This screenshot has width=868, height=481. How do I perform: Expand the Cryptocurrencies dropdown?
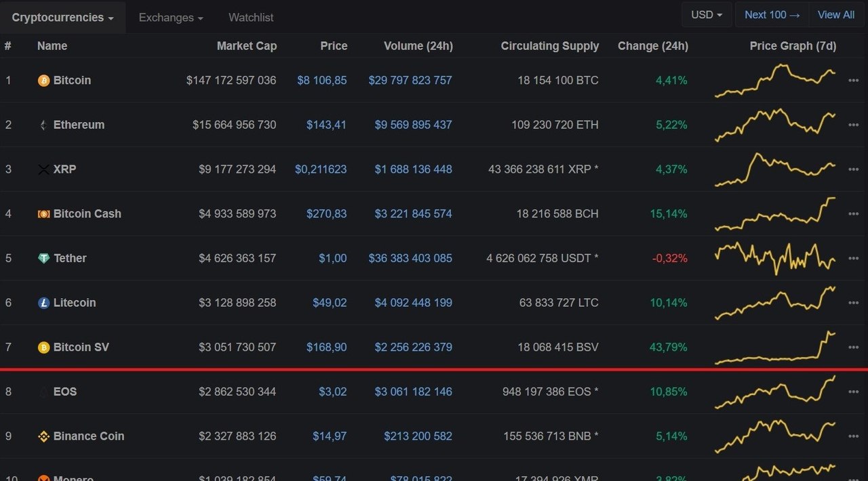pyautogui.click(x=62, y=18)
